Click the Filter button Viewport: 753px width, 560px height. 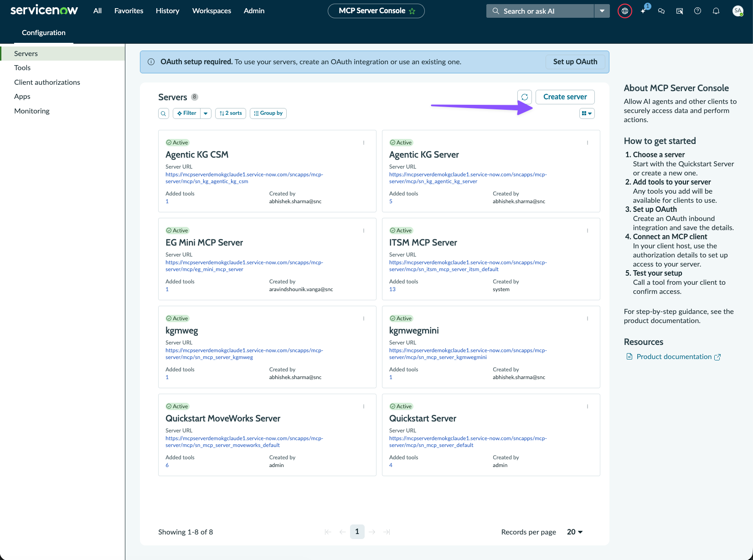187,113
